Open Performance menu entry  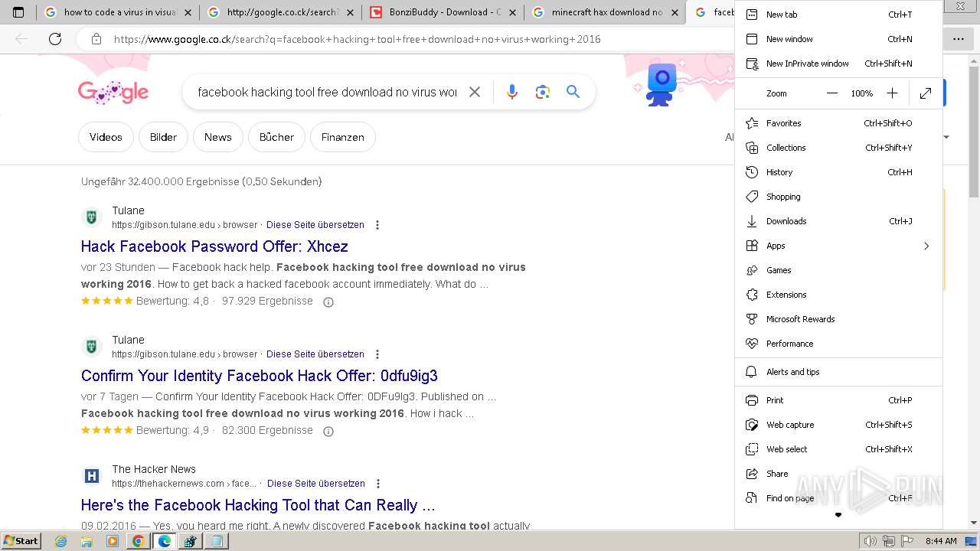pyautogui.click(x=838, y=344)
